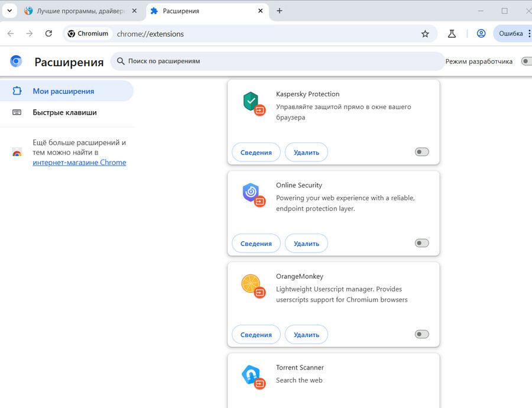Click the Kaspersky Protection shield icon
This screenshot has height=408, width=532.
251,101
